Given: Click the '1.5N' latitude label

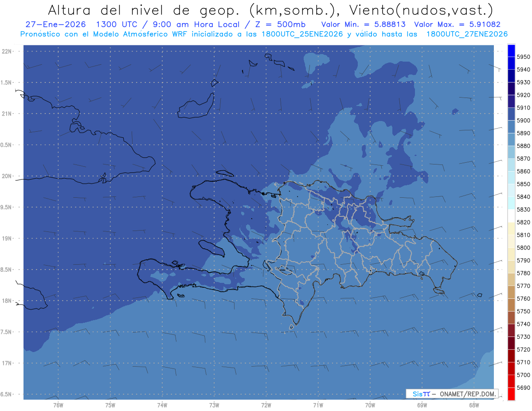Looking at the screenshot, I should coord(7,82).
